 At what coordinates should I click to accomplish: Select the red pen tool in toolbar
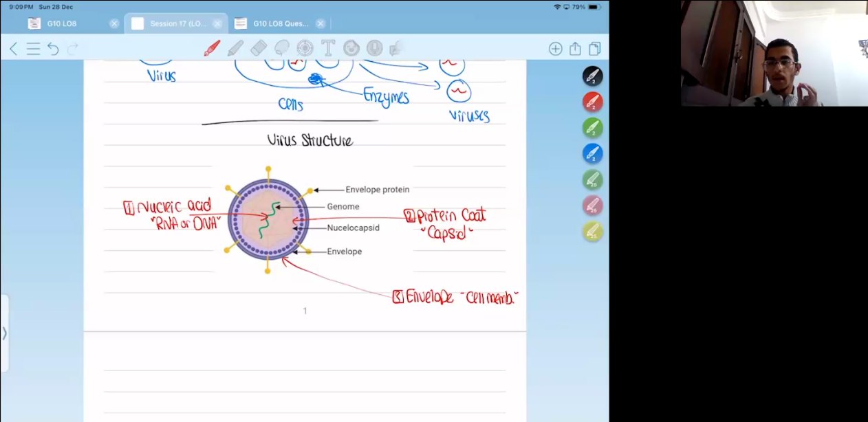212,48
